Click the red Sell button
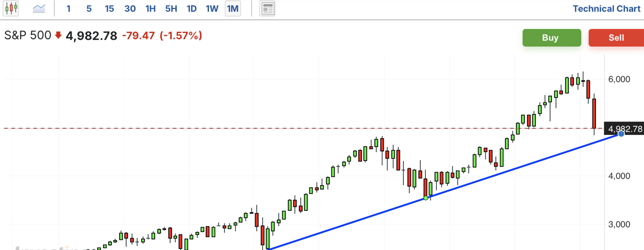The width and height of the screenshot is (644, 250). [x=616, y=38]
